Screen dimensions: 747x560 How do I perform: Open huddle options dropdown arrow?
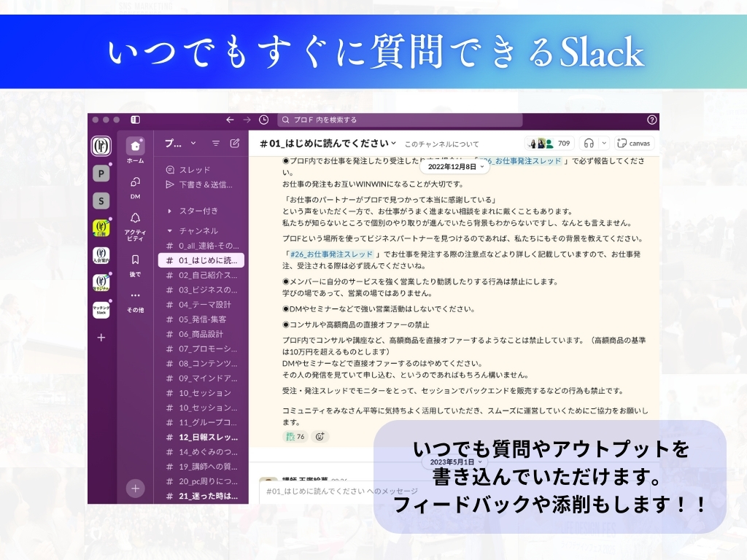604,143
